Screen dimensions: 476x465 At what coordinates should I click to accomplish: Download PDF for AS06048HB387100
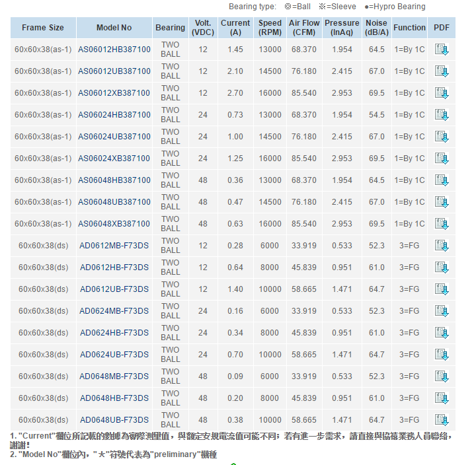coord(442,180)
